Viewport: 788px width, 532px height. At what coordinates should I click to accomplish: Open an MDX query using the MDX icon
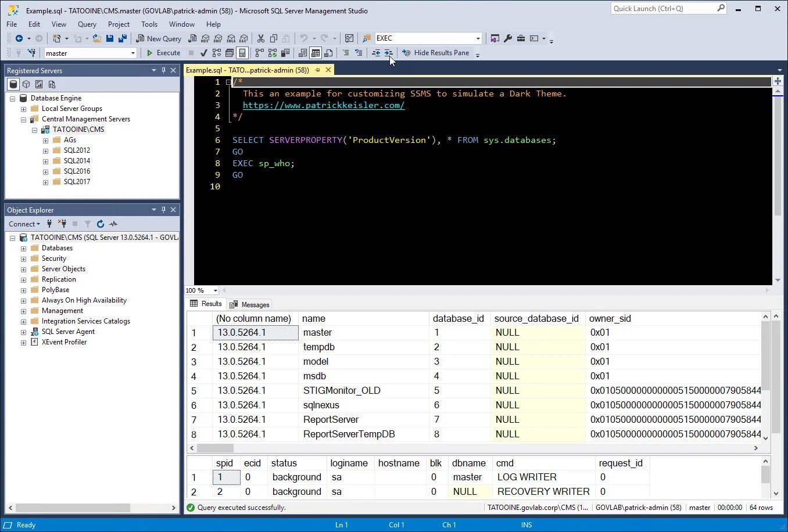[205, 38]
